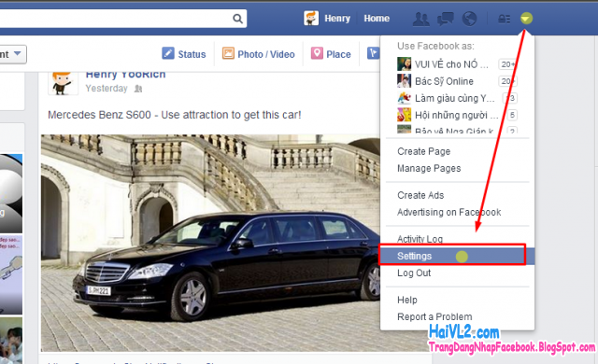
Task: Choose Manage Pages from the menu
Action: click(429, 168)
